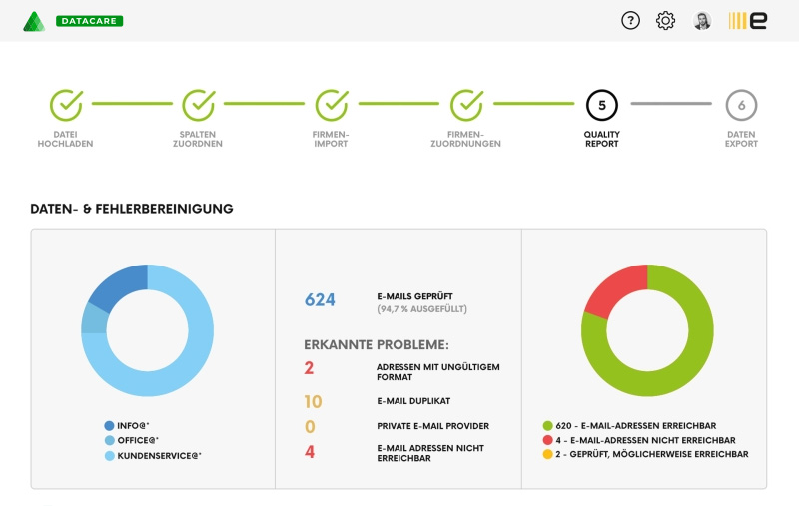
Task: Click the 'E-MAILS GEPRÜFT' label
Action: 414,296
